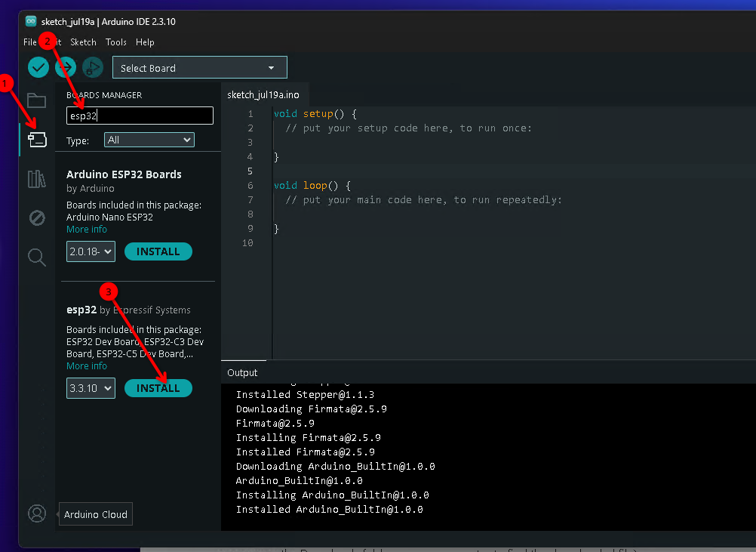Open the Tools menu
The width and height of the screenshot is (756, 552).
(116, 42)
